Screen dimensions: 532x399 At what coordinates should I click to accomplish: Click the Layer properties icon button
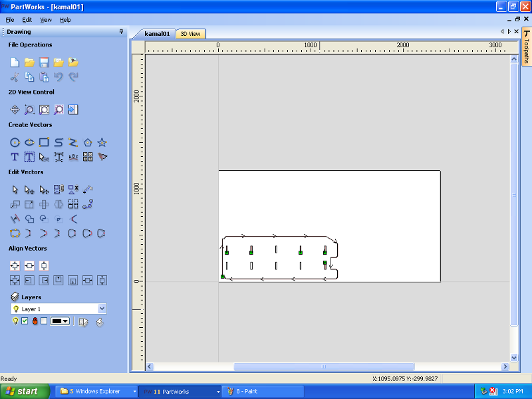[x=83, y=322]
